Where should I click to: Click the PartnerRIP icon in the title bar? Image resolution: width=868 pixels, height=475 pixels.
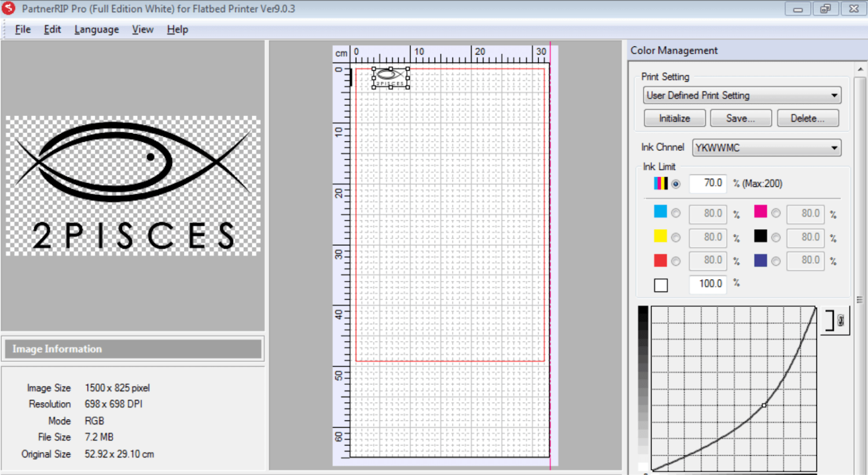(8, 9)
